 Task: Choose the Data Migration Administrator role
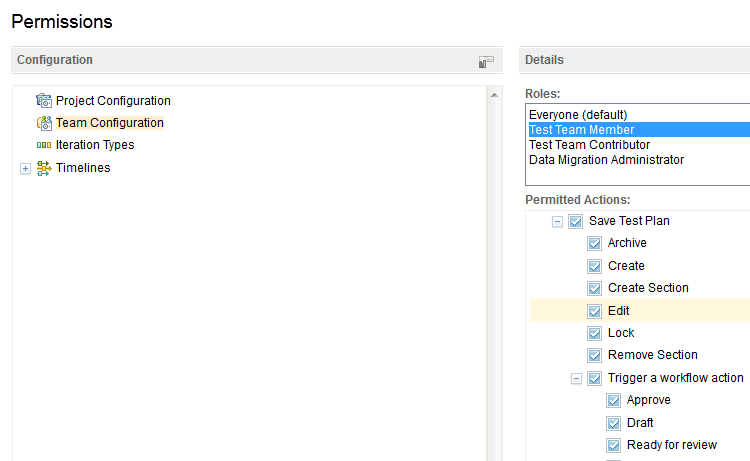point(606,160)
